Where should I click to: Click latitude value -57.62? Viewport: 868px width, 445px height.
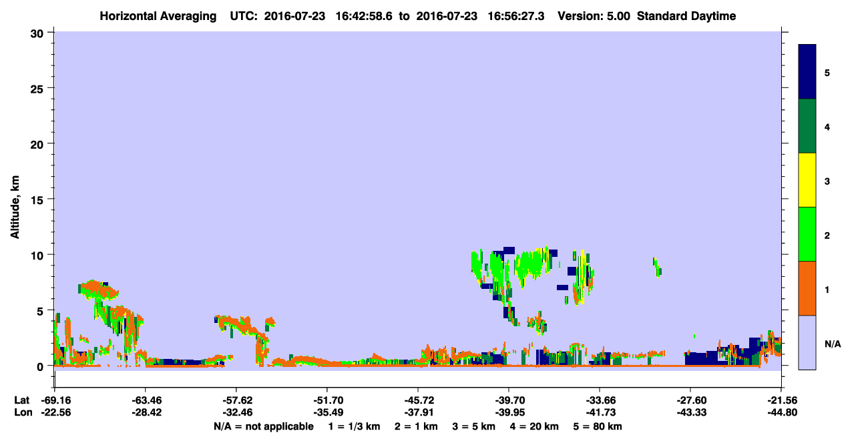[x=236, y=400]
